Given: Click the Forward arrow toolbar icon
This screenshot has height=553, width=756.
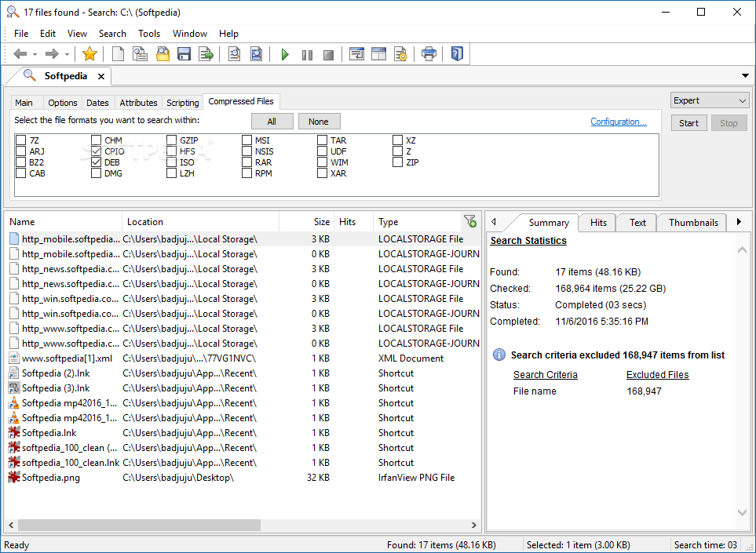Looking at the screenshot, I should click(52, 54).
